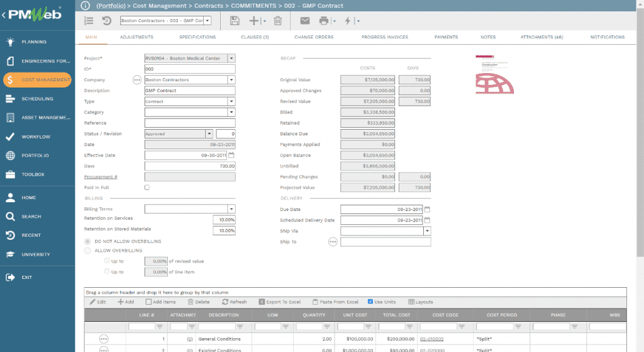The height and width of the screenshot is (352, 644).
Task: Open the contract document thumbnail
Action: tap(494, 74)
